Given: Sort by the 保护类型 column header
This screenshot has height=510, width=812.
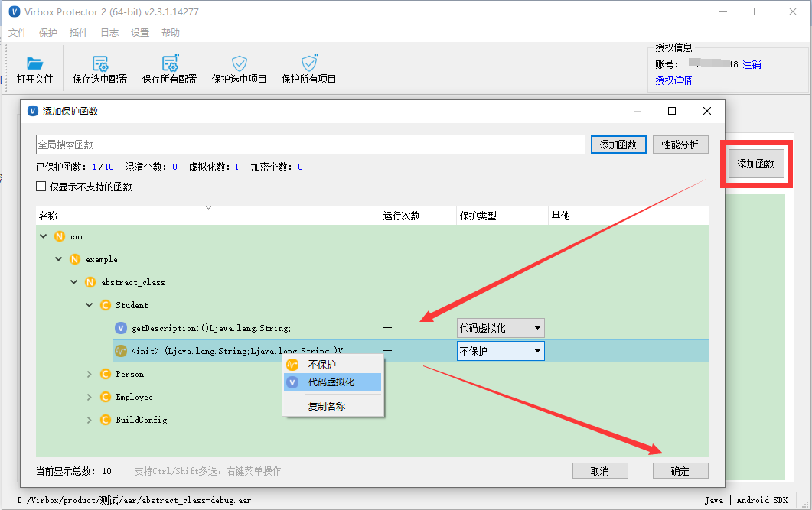Looking at the screenshot, I should point(502,216).
